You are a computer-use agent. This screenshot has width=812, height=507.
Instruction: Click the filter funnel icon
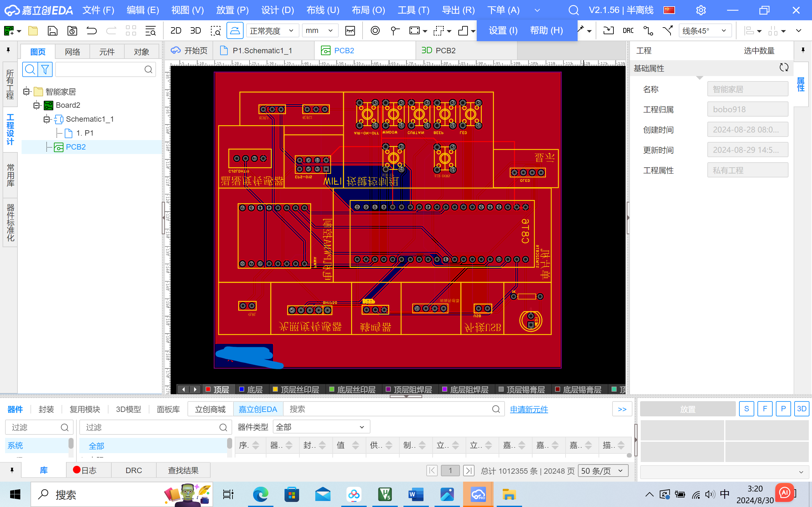click(45, 69)
